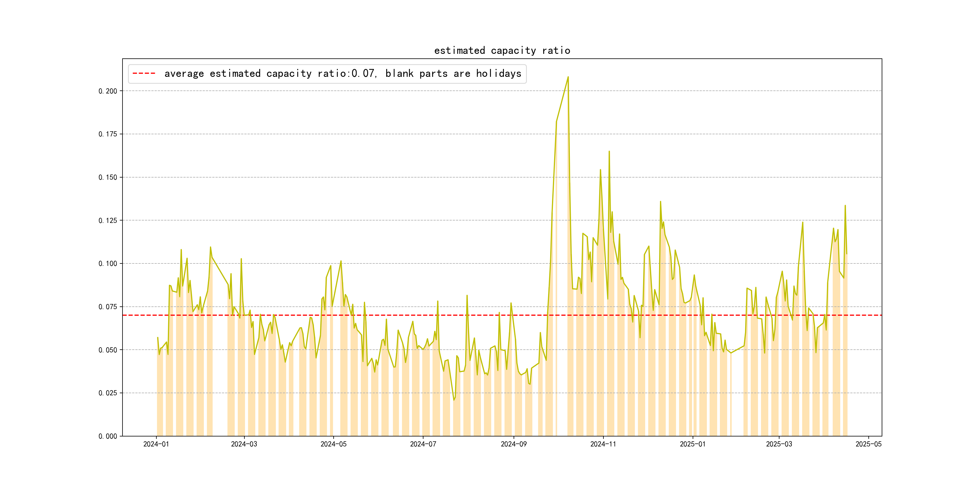Click the 0.175 y-axis tick label
The image size is (980, 490).
pos(108,134)
